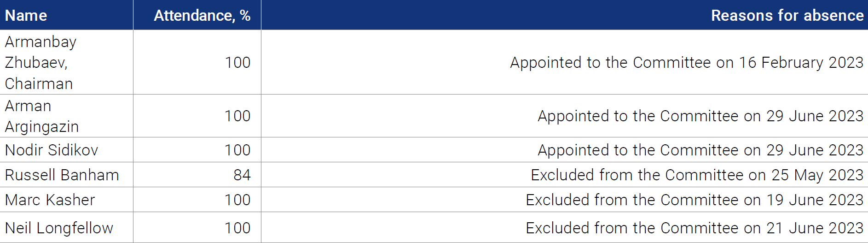Image resolution: width=868 pixels, height=243 pixels.
Task: Select the Arman Argingazin name cell
Action: (x=66, y=116)
